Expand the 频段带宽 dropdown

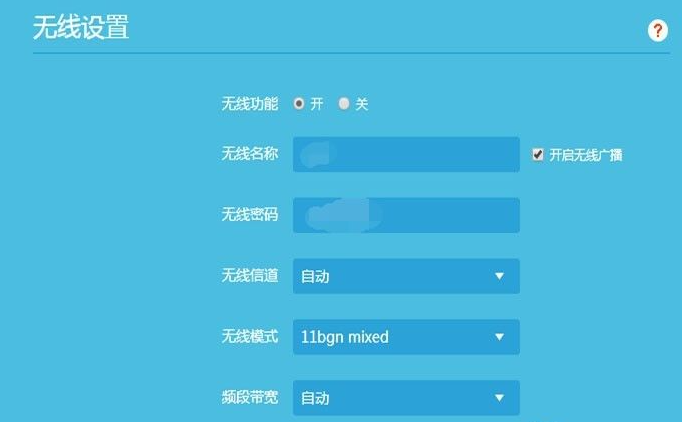[406, 398]
